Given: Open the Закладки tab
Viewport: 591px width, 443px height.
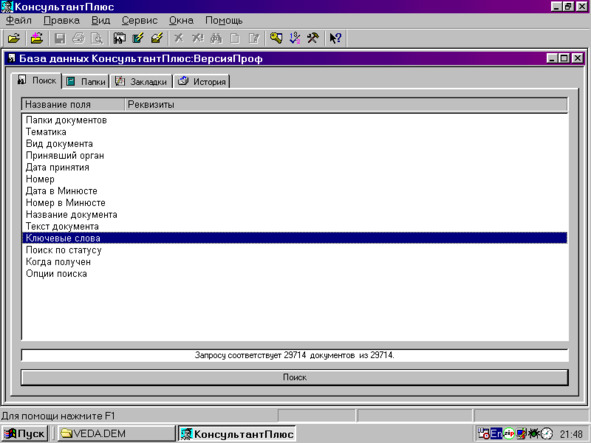Looking at the screenshot, I should pos(141,81).
